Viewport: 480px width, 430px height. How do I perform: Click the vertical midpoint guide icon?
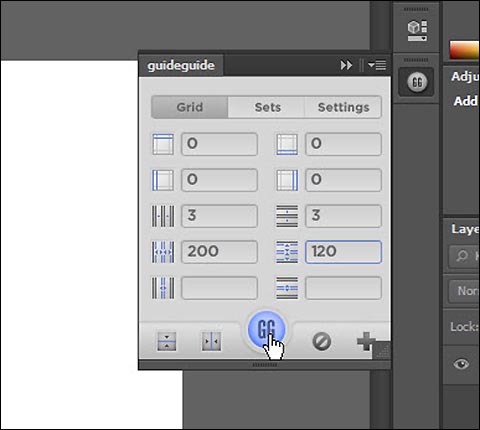(211, 341)
